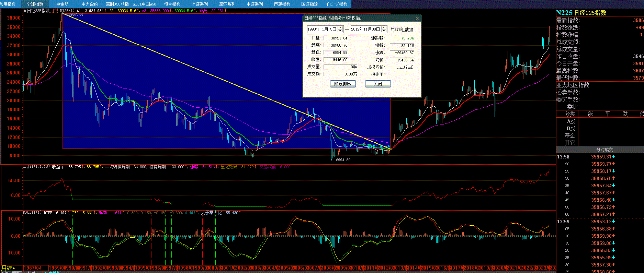The width and height of the screenshot is (644, 273).
Task: Open the 主力合约 tab
Action: click(x=90, y=4)
